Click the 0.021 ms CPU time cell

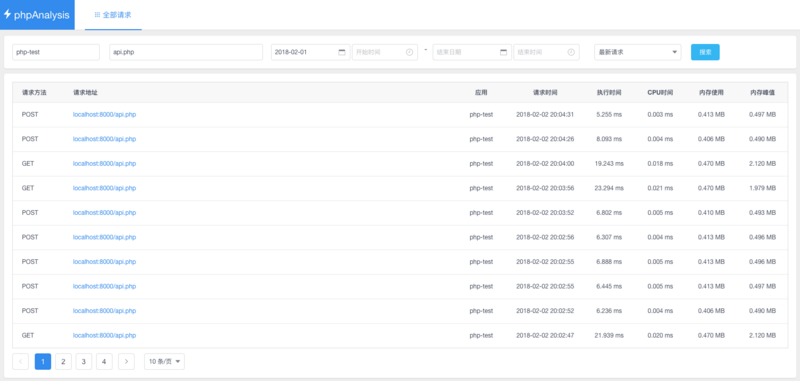pos(660,188)
